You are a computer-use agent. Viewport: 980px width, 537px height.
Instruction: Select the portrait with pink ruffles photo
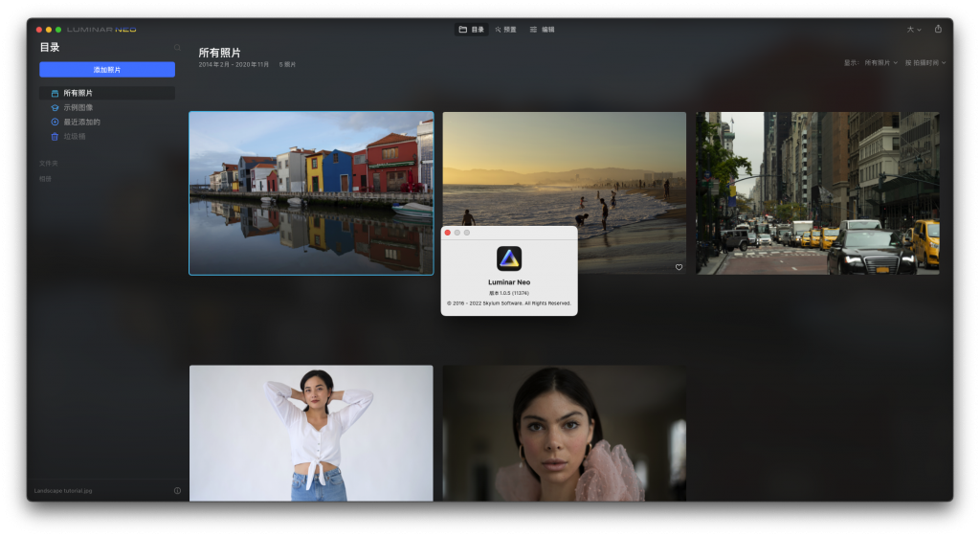tap(564, 434)
